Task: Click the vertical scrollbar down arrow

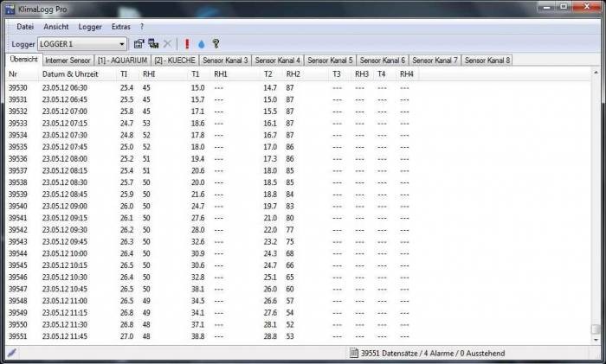Action: [595, 339]
